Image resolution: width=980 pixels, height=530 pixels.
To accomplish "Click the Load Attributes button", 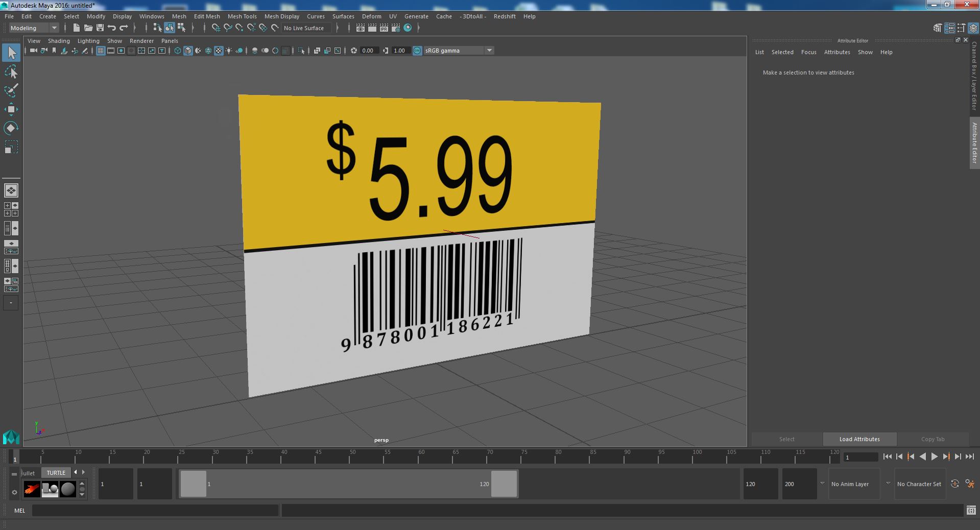I will point(859,439).
